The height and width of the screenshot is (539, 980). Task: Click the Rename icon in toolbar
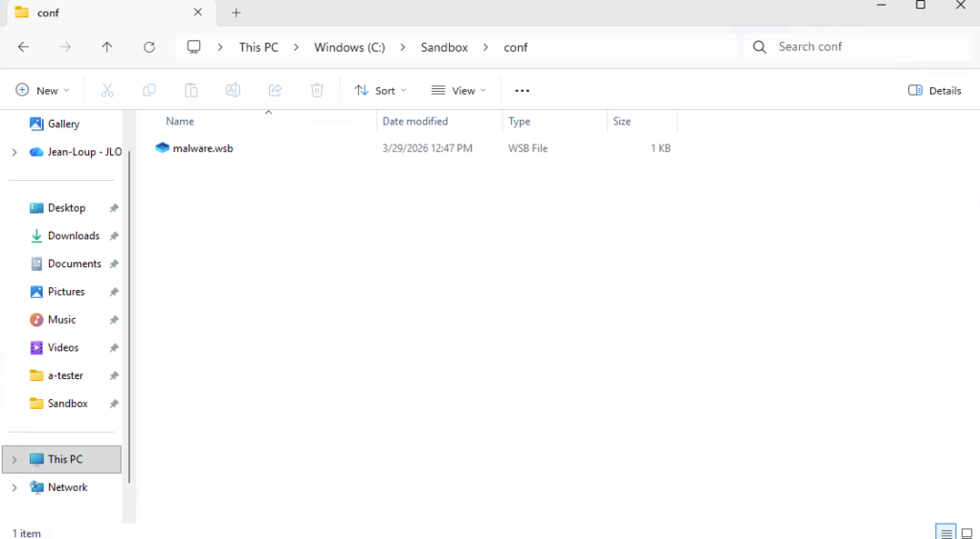234,91
